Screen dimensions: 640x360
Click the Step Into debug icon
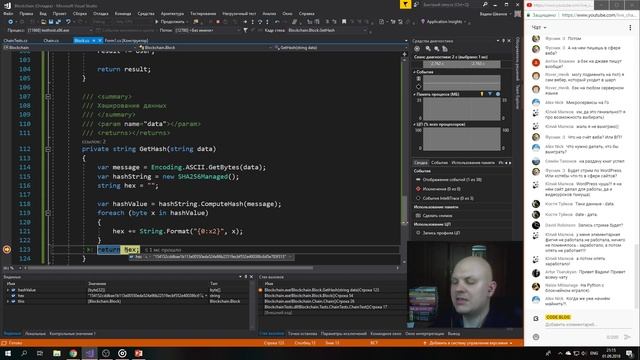point(253,22)
